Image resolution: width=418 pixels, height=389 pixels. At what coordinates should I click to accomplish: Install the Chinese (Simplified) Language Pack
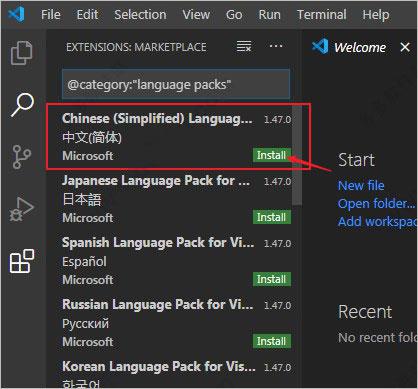coord(272,155)
